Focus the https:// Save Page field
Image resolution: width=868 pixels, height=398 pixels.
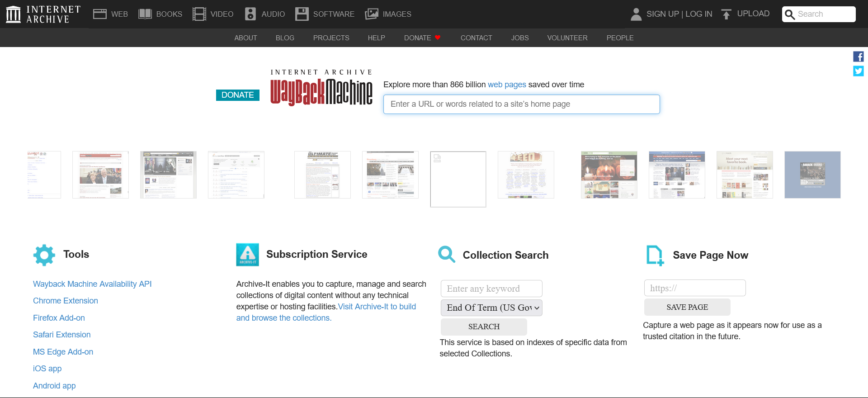pyautogui.click(x=695, y=288)
